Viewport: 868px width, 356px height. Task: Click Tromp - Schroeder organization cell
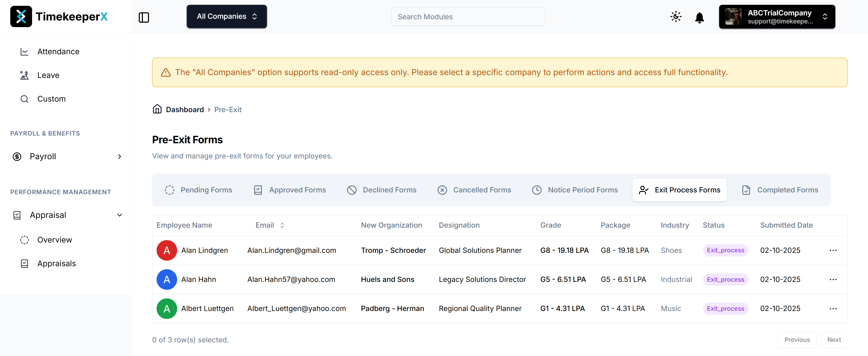click(393, 250)
